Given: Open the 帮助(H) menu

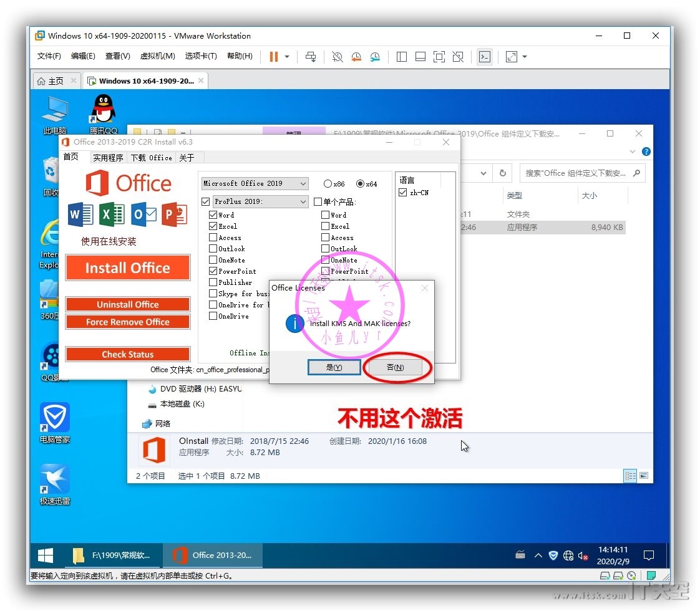Looking at the screenshot, I should 240,55.
